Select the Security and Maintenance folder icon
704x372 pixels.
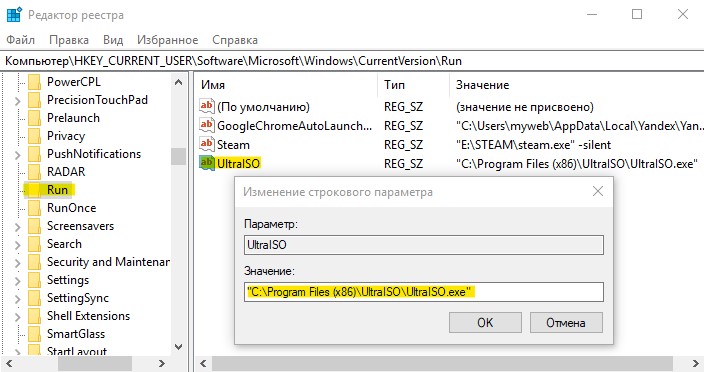pyautogui.click(x=34, y=262)
